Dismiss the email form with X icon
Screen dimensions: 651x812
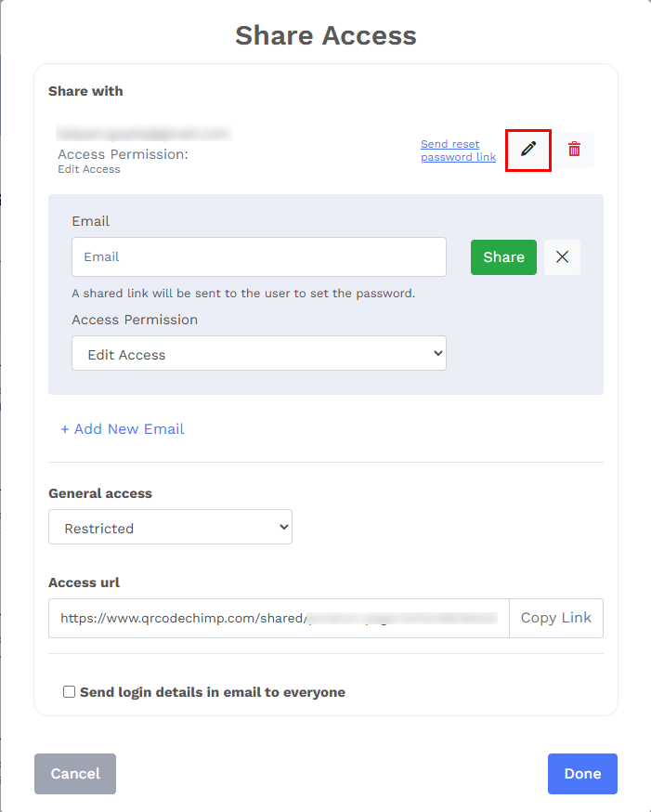562,256
